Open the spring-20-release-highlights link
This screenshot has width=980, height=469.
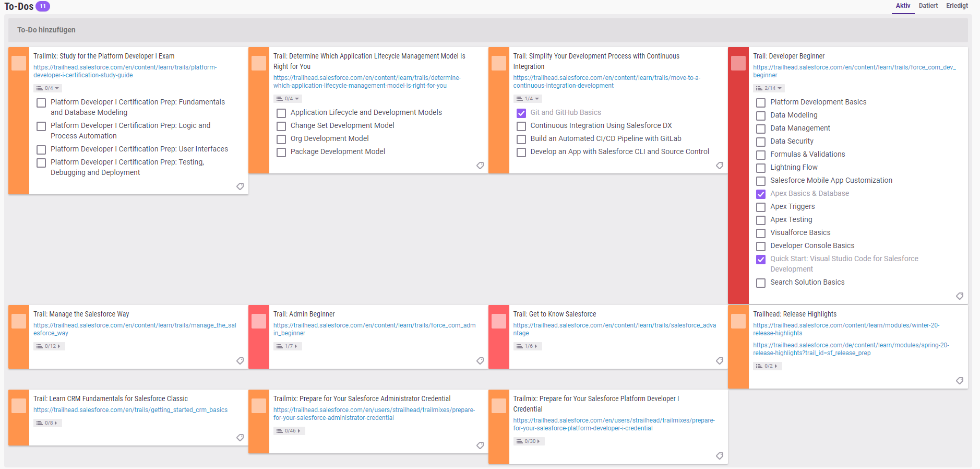(x=851, y=349)
